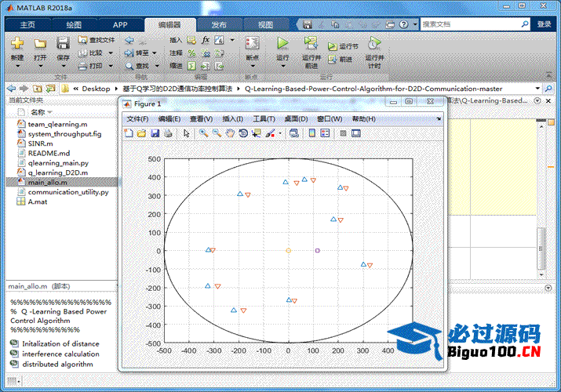Click the 运行节 (Run Section) button

tap(343, 46)
